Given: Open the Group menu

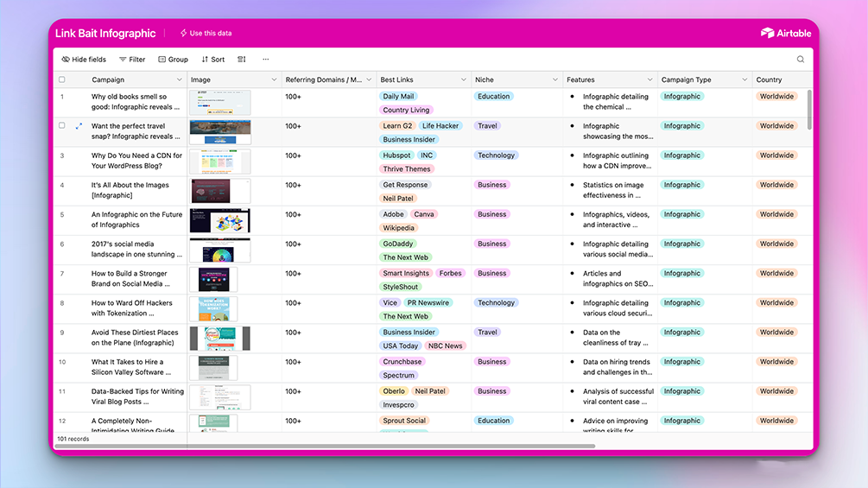Looking at the screenshot, I should coord(174,60).
